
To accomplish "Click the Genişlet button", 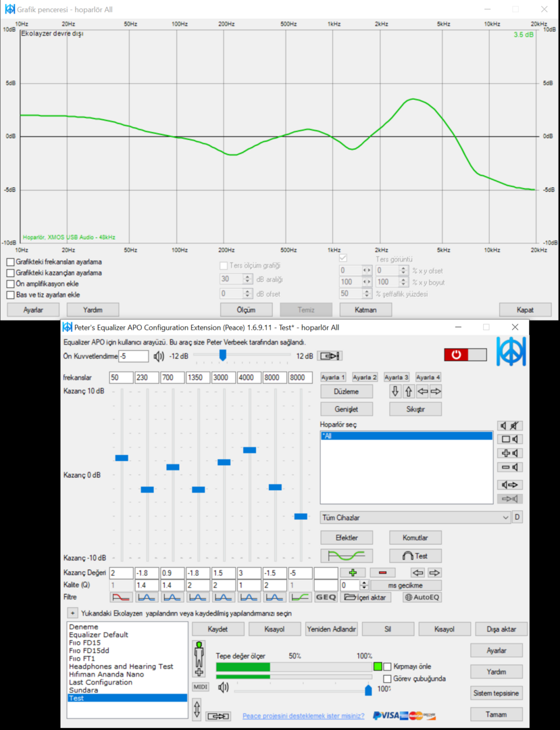I will coord(347,409).
